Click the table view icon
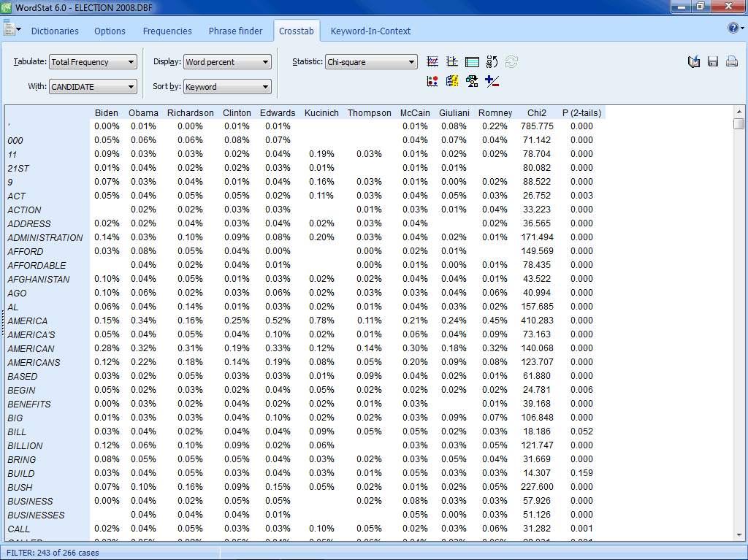The image size is (748, 560). tap(472, 62)
